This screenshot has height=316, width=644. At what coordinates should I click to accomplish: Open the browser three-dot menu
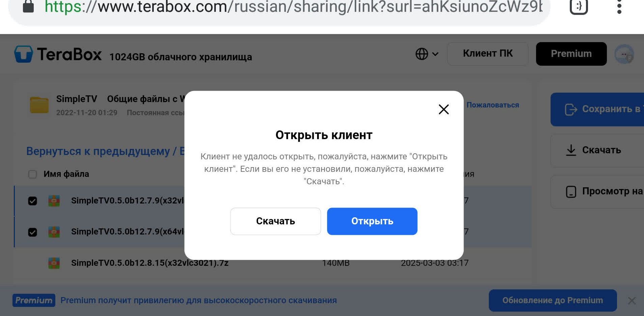pyautogui.click(x=619, y=7)
